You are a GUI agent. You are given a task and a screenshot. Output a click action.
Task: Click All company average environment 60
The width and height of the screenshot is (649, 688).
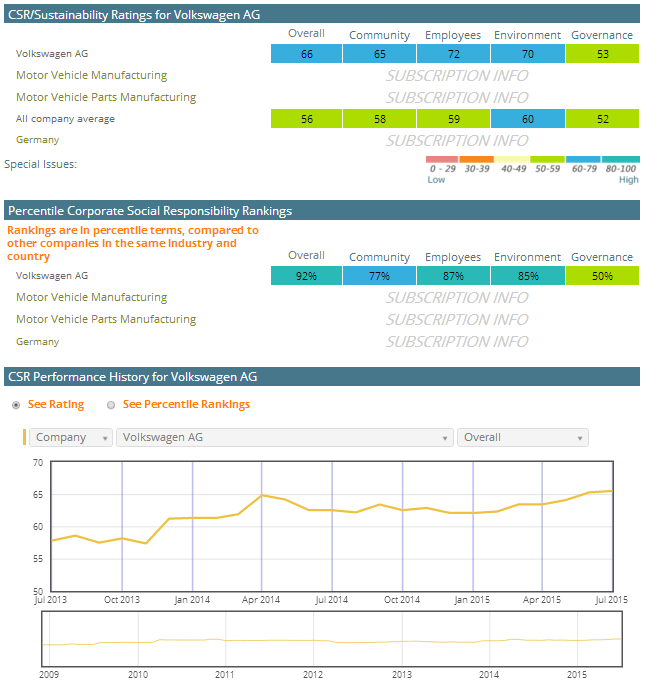[528, 119]
